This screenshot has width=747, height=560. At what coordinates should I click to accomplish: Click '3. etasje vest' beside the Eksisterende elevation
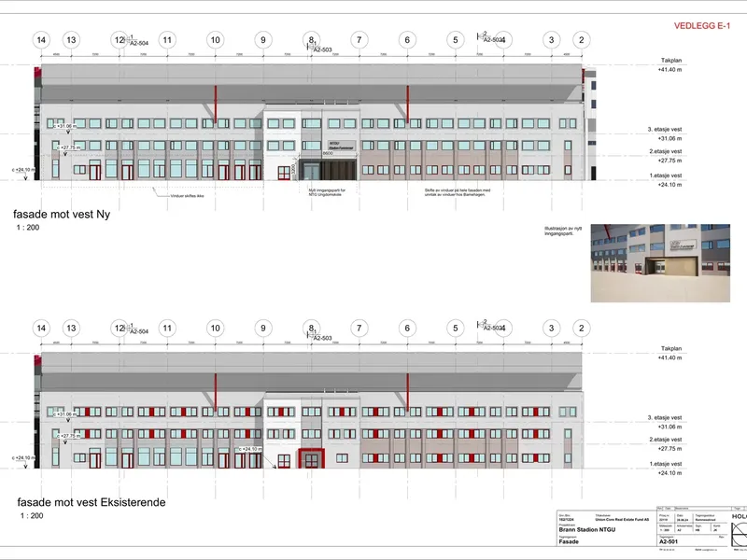(x=665, y=417)
